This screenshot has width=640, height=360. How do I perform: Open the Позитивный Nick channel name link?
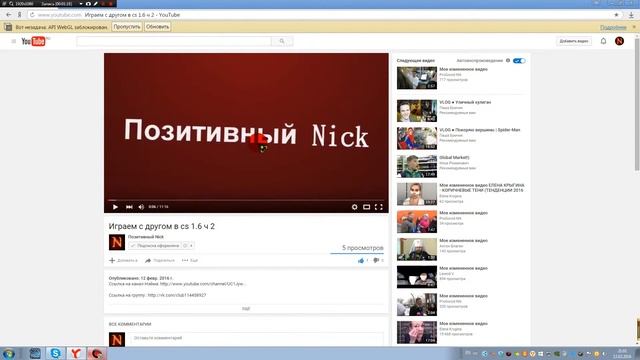point(146,237)
